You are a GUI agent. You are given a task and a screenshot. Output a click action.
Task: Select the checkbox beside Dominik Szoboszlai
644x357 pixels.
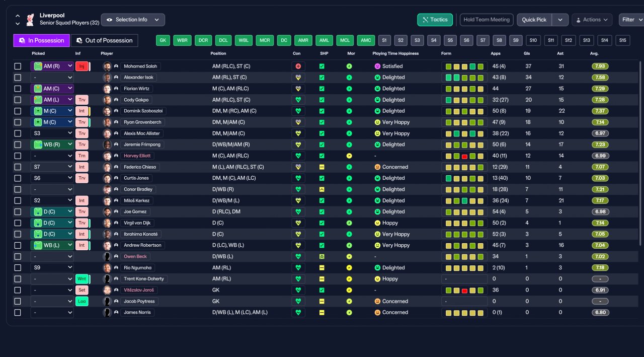(x=18, y=111)
